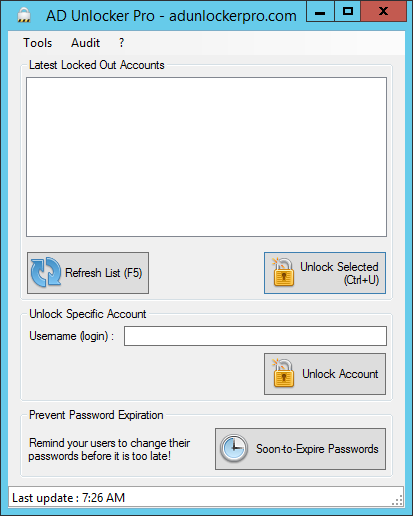This screenshot has height=516, width=413.
Task: Click the Last update status bar text
Action: pyautogui.click(x=68, y=498)
